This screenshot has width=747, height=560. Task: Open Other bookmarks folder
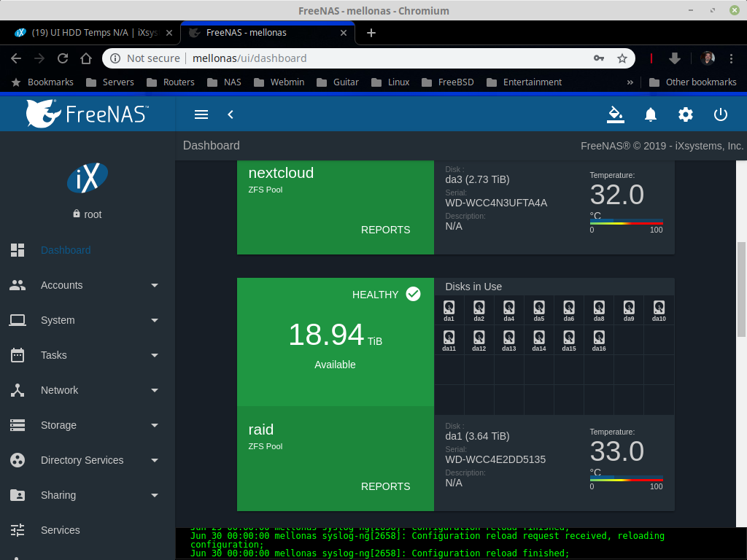[x=693, y=82]
